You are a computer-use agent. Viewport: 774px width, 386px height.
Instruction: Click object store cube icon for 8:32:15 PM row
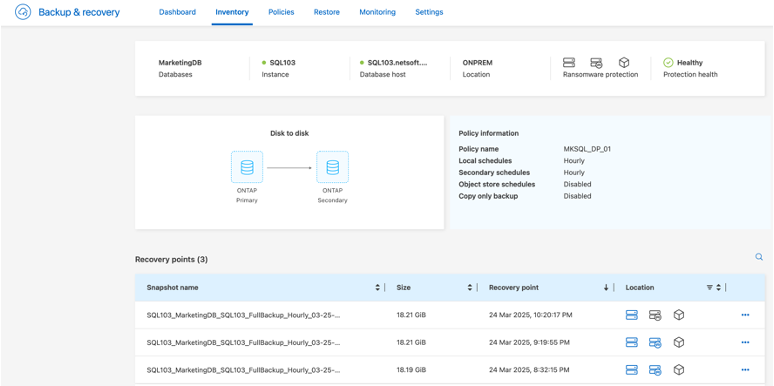pyautogui.click(x=679, y=369)
